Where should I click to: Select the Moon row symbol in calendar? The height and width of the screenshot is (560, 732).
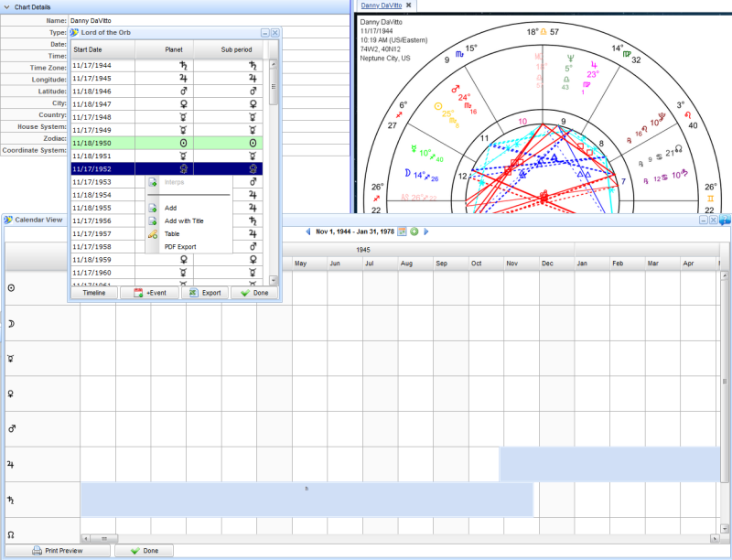(x=11, y=323)
